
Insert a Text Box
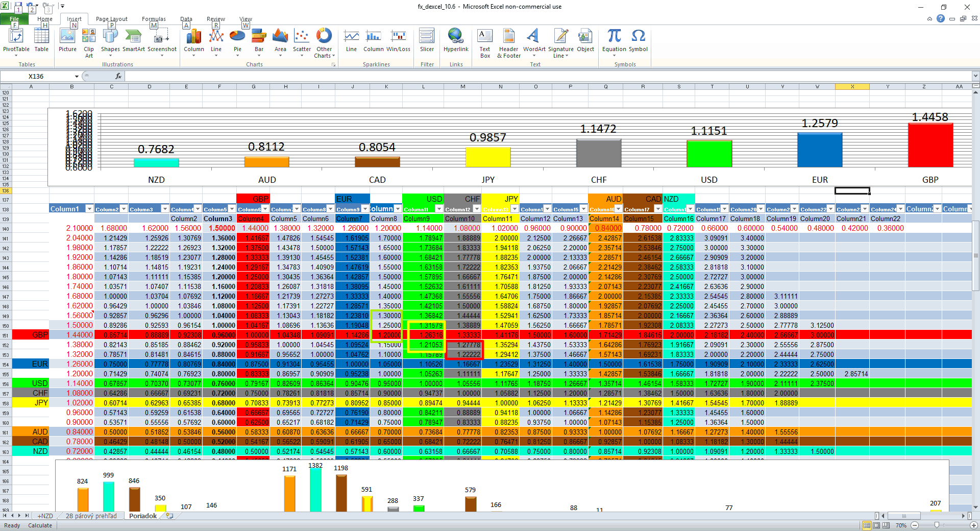click(x=485, y=43)
